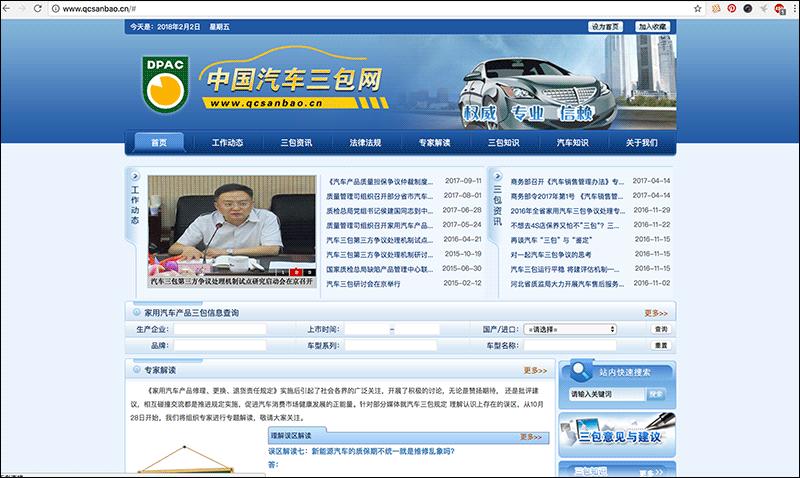Switch to the 专家解读 navigation tab
The height and width of the screenshot is (478, 800).
click(x=435, y=142)
